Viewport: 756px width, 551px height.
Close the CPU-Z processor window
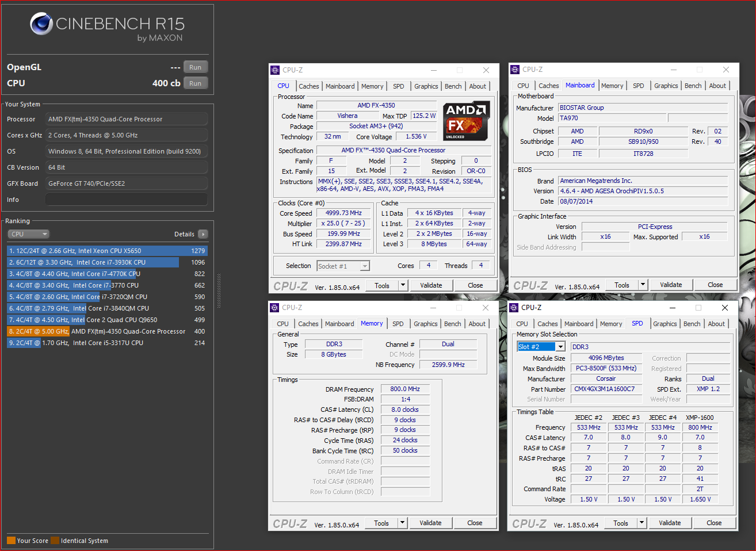coord(486,70)
